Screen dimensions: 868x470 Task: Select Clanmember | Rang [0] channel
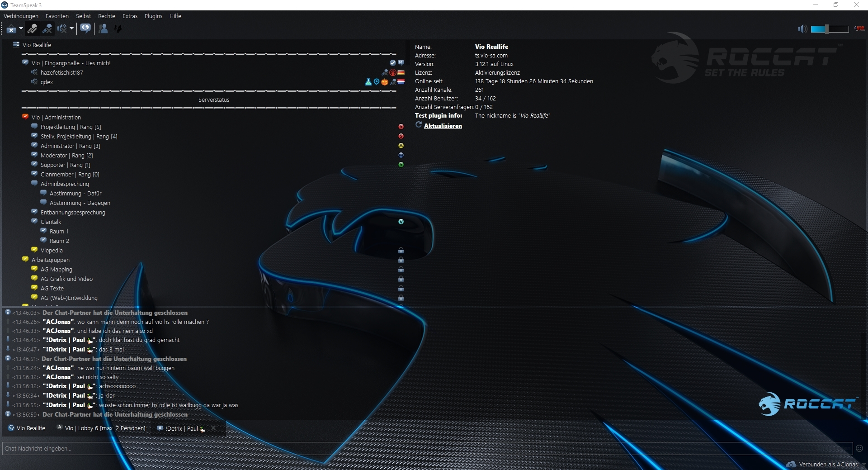(70, 175)
